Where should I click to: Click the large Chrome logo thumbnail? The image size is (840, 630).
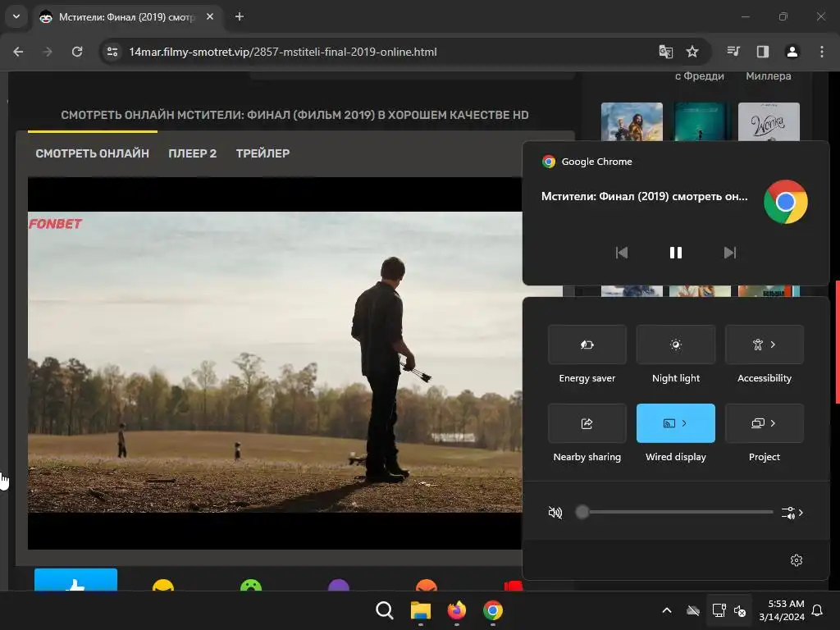785,202
